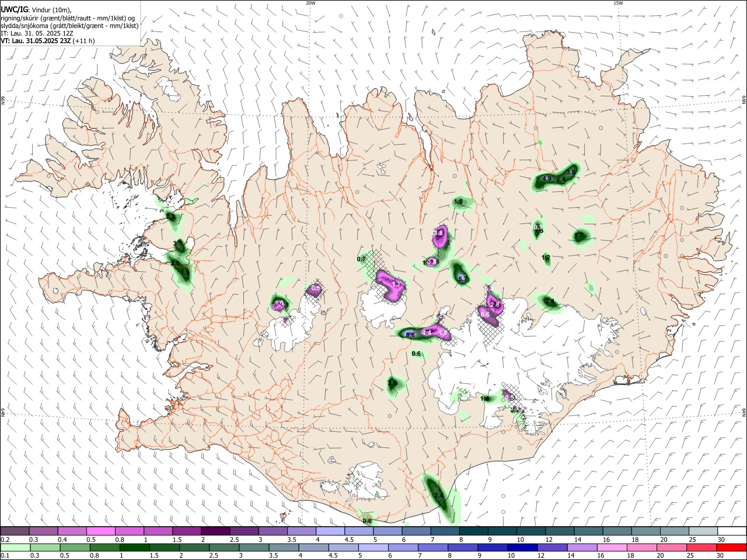Screen dimensions: 747x560
Task: Click the 4.4 snowfall value
Action: 426,332
